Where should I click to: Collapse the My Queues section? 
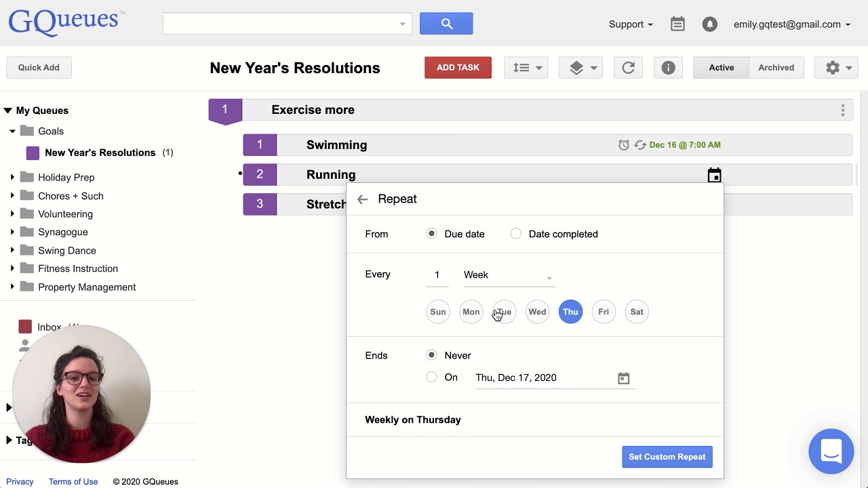(7, 110)
